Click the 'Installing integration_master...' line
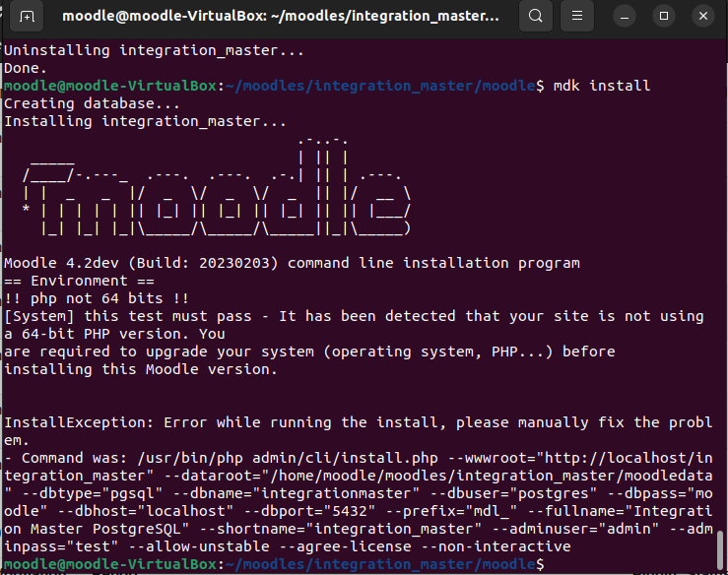 [x=145, y=121]
